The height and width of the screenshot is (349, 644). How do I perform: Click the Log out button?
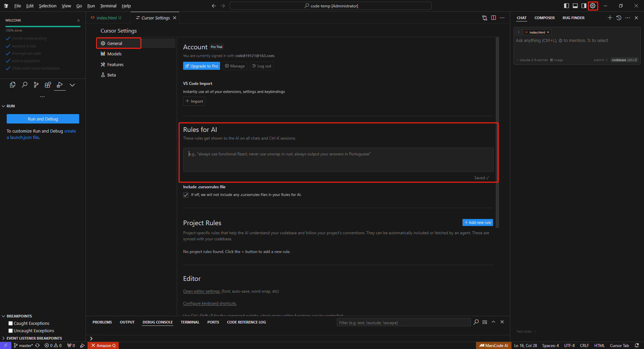tap(262, 66)
